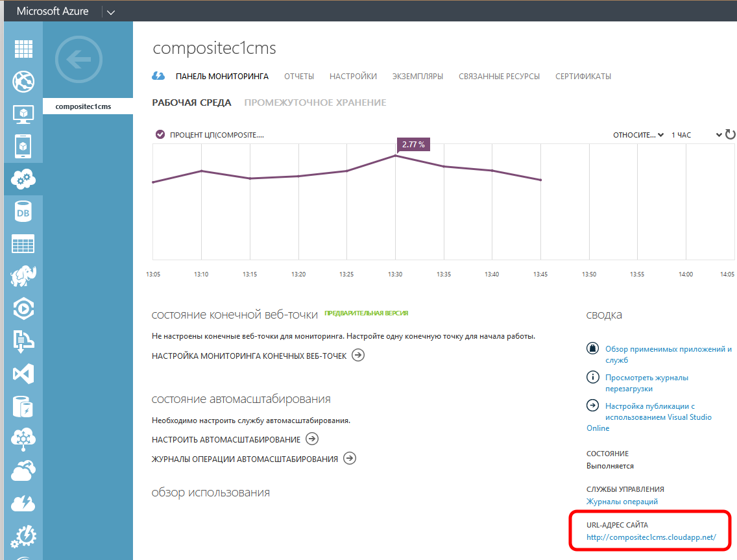Open Обзор применимых приложений и служб link
Image resolution: width=737 pixels, height=560 pixels.
[x=668, y=354]
